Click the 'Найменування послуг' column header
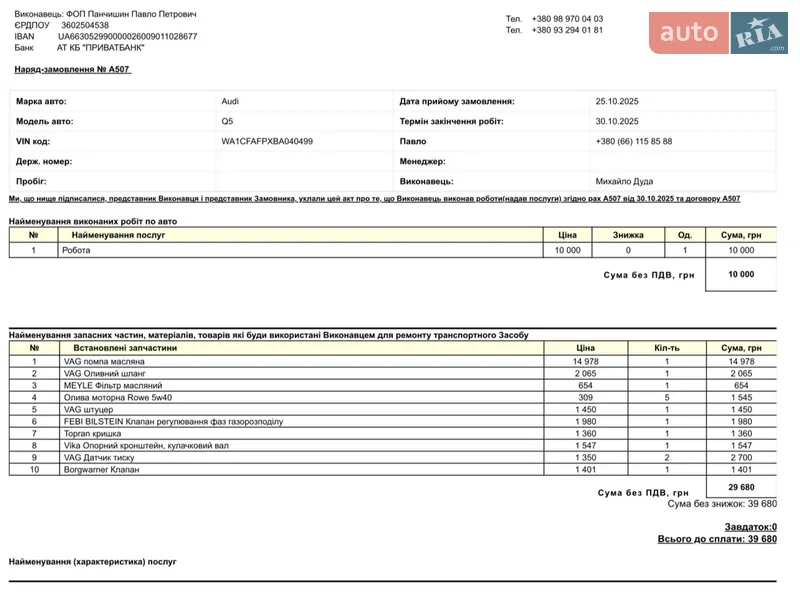 click(x=118, y=235)
